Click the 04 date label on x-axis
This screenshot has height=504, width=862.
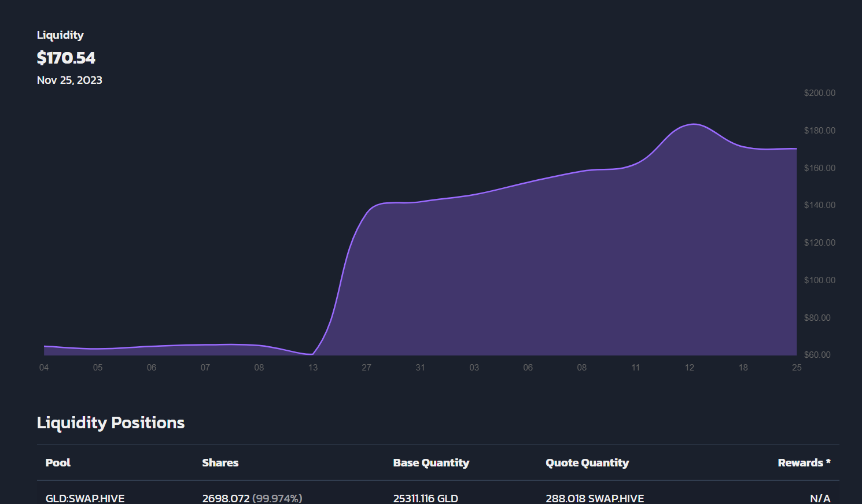click(x=44, y=368)
